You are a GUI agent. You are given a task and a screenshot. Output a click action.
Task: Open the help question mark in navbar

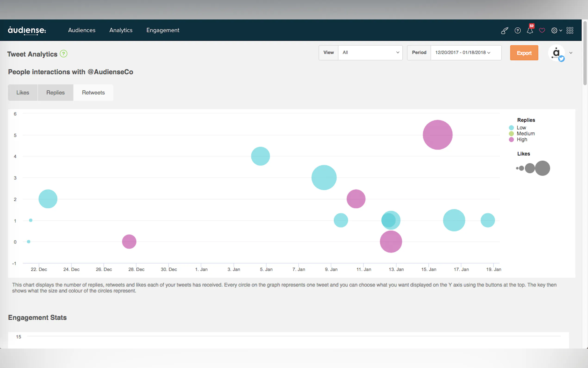coord(517,30)
